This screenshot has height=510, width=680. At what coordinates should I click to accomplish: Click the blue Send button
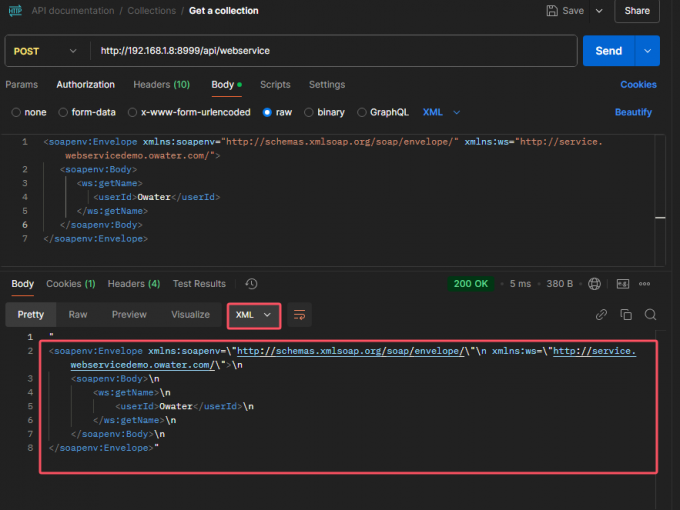tap(609, 51)
